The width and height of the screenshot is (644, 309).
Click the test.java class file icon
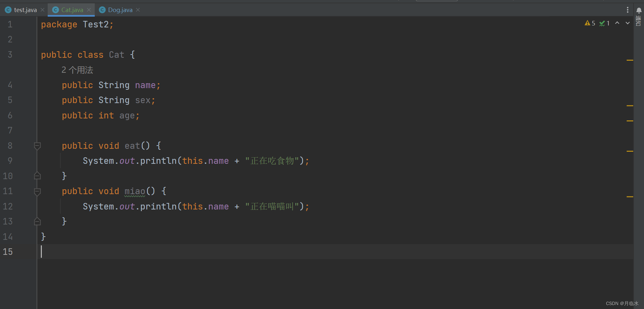pos(8,10)
